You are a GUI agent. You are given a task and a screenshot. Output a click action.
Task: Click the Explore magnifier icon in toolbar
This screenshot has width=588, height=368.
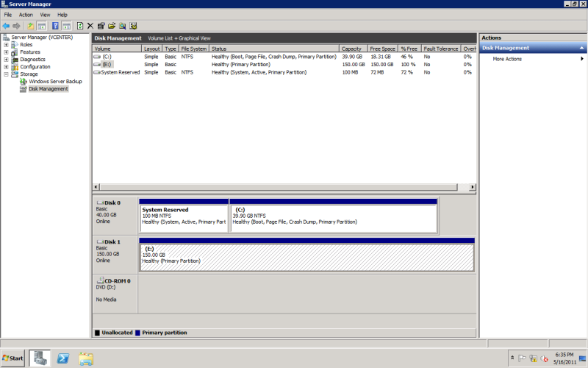(x=122, y=26)
